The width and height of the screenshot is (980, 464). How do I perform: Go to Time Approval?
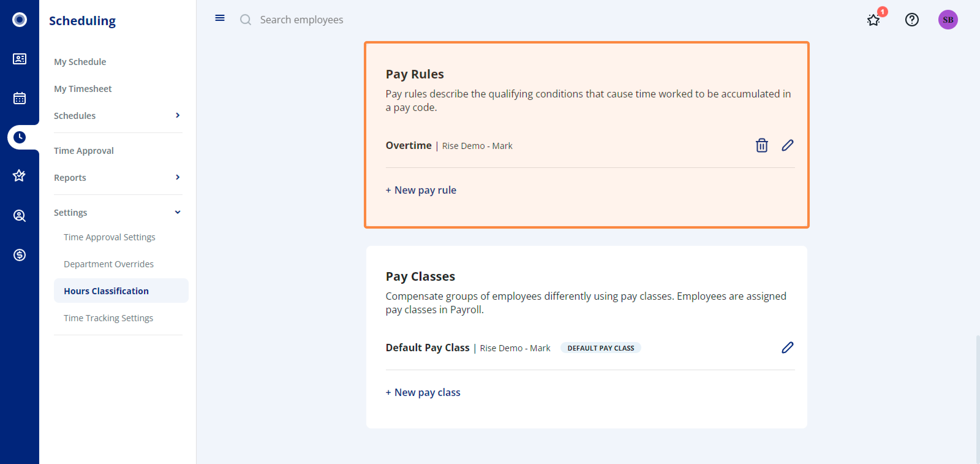pos(84,151)
